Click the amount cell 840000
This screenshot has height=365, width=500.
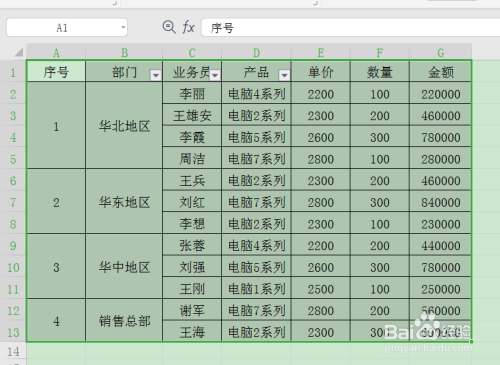click(440, 202)
